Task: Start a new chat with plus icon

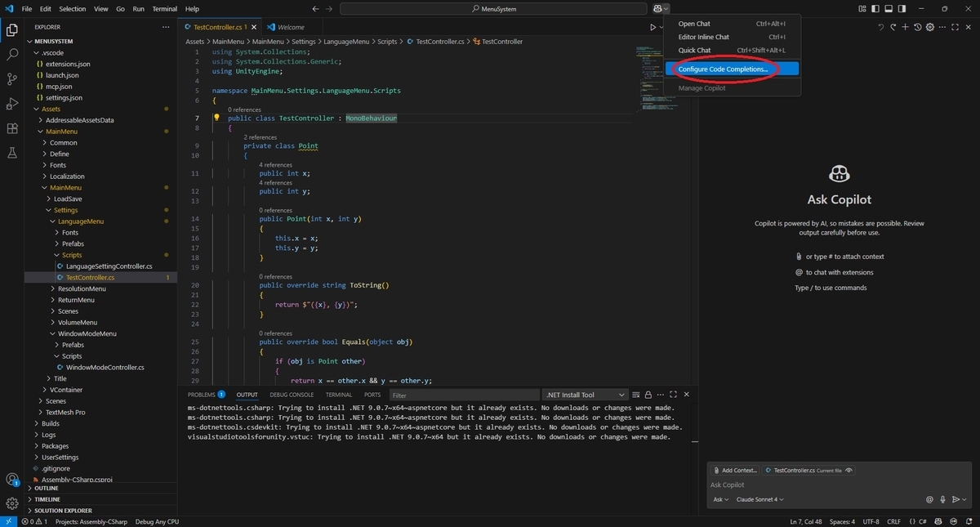Action: [x=906, y=27]
